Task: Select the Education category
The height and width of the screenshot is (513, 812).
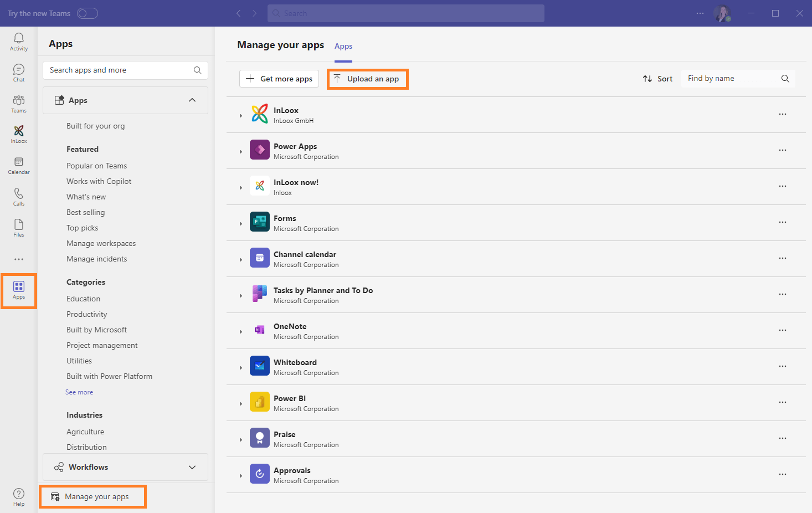Action: click(84, 299)
